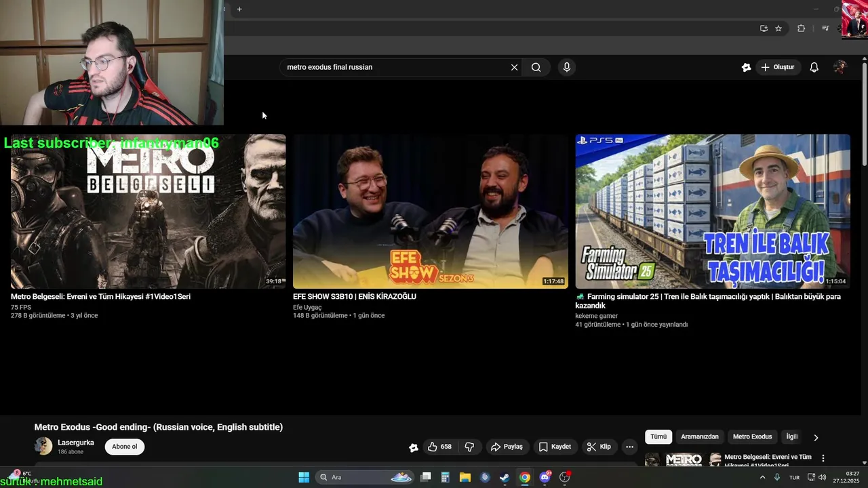Open the media controls icon in Chrome toolbar
The image size is (868, 488).
(x=825, y=28)
